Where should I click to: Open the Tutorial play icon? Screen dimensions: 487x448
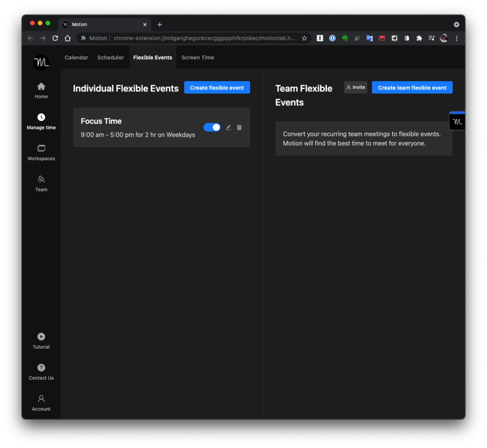[x=41, y=337]
